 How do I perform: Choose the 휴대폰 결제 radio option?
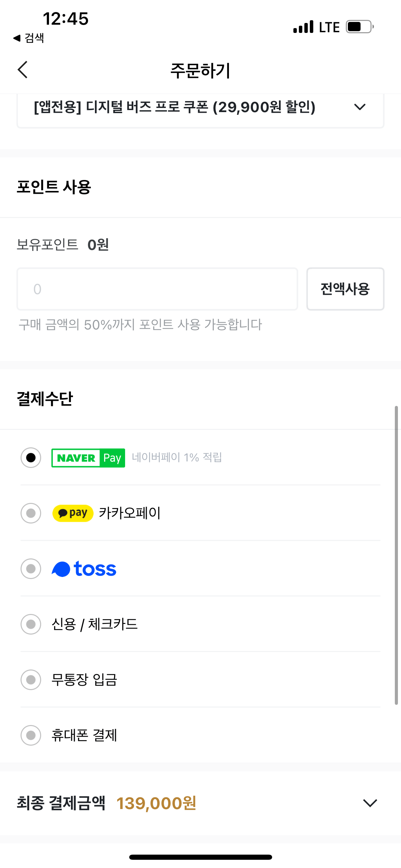(31, 735)
